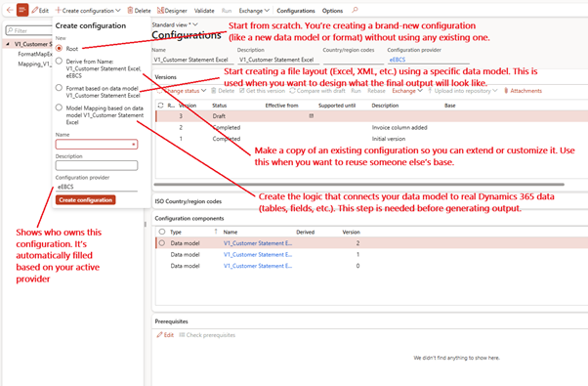The width and height of the screenshot is (588, 386).
Task: Click the Description input in Create configuration
Action: tap(97, 165)
